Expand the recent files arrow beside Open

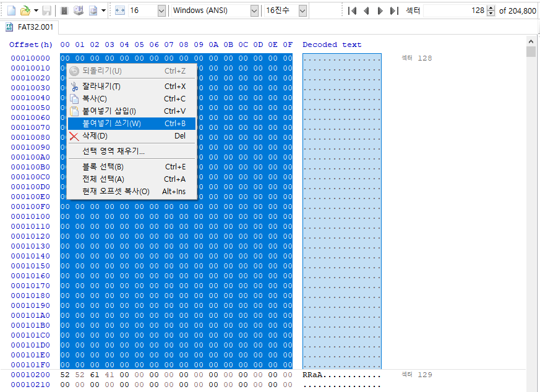[x=36, y=11]
